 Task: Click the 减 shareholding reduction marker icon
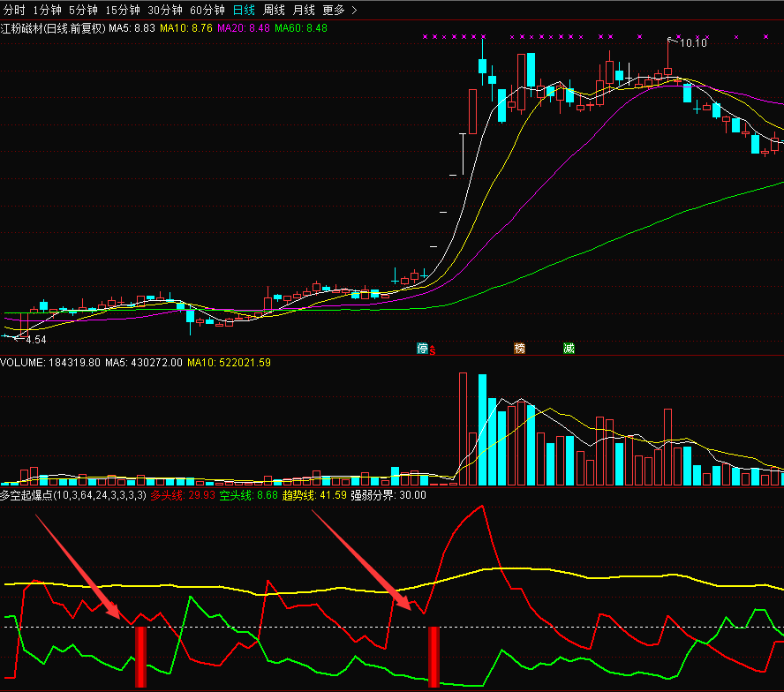569,348
